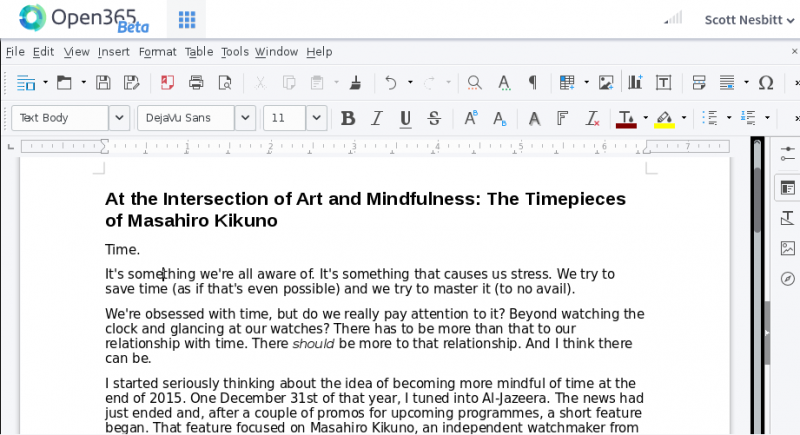Expand the Text Body paragraph style dropdown

click(x=119, y=118)
